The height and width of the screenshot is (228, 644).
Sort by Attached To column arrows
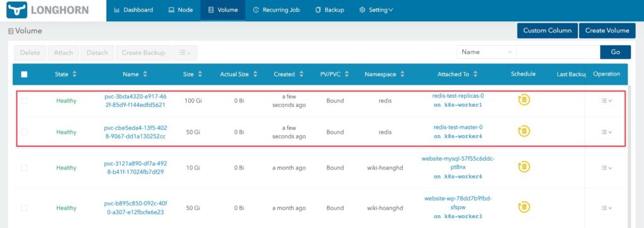click(x=475, y=74)
